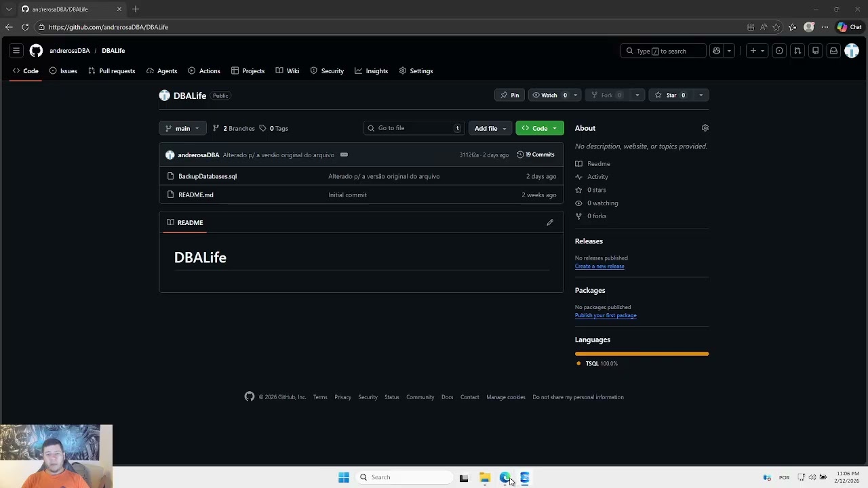Open the 0 forks link

pos(597,216)
